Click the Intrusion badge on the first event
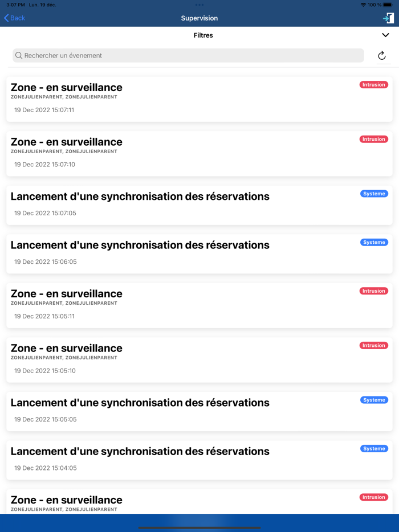Viewport: 399px width, 532px height. (x=373, y=84)
